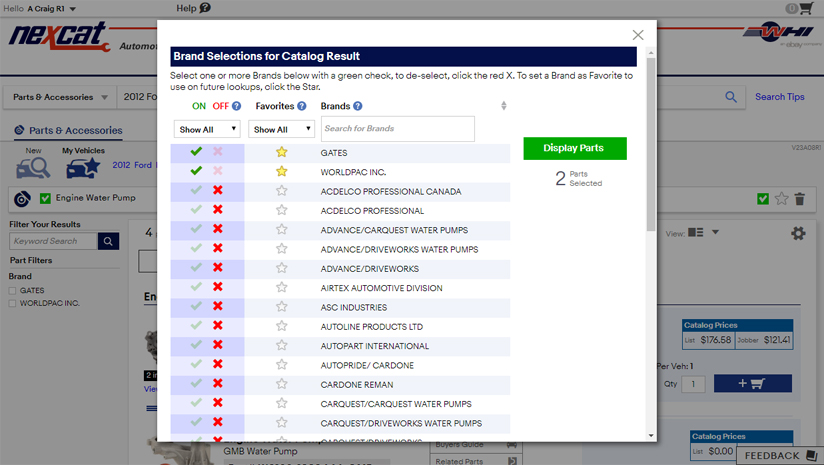Click the Qty input field

click(x=693, y=384)
